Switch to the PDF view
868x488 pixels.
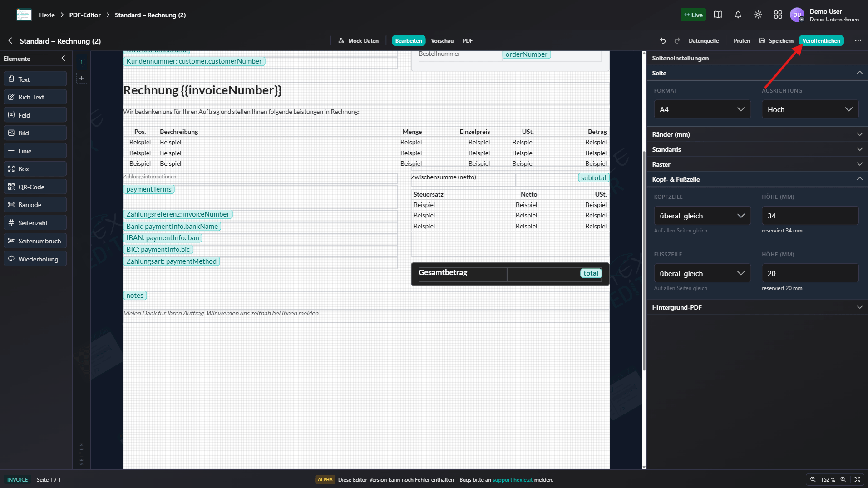[x=468, y=41]
